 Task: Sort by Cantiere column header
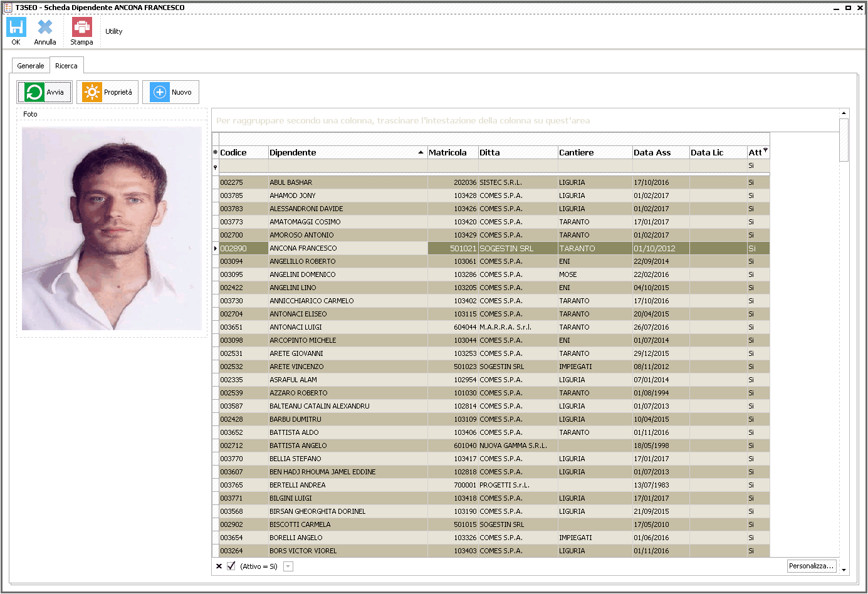pyautogui.click(x=595, y=152)
